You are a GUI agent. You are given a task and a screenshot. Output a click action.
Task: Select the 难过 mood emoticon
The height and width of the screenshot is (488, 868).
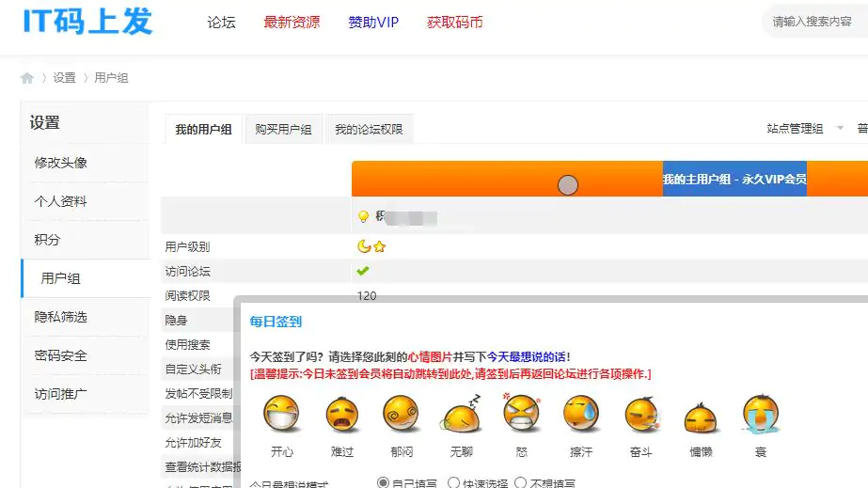pyautogui.click(x=341, y=414)
